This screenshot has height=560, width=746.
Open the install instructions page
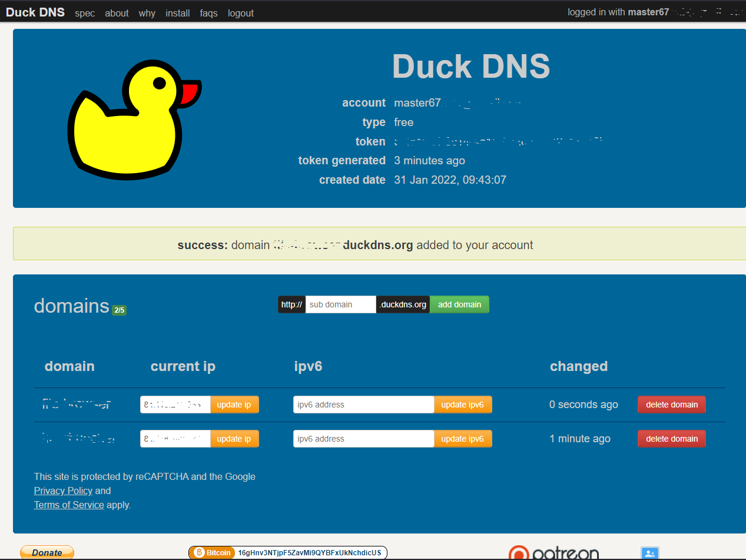click(178, 13)
